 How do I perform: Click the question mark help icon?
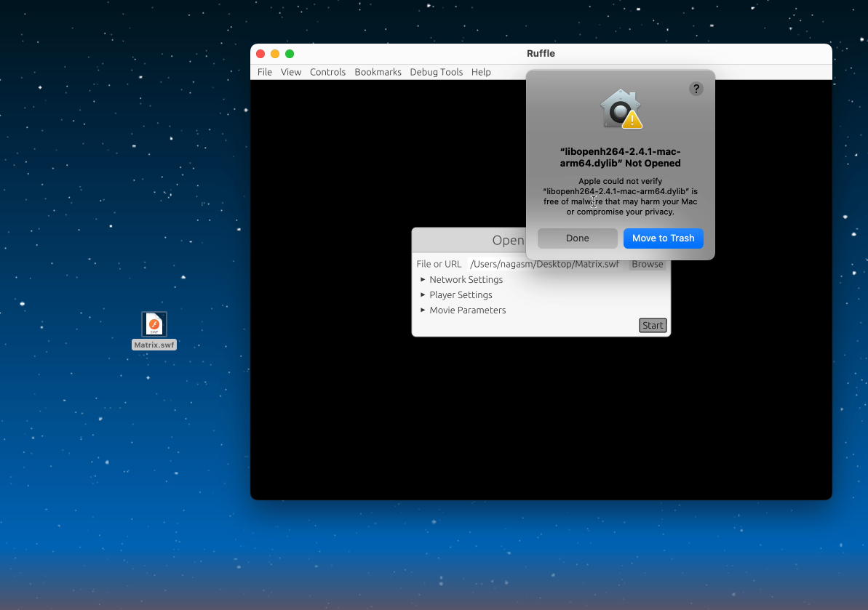pyautogui.click(x=696, y=89)
